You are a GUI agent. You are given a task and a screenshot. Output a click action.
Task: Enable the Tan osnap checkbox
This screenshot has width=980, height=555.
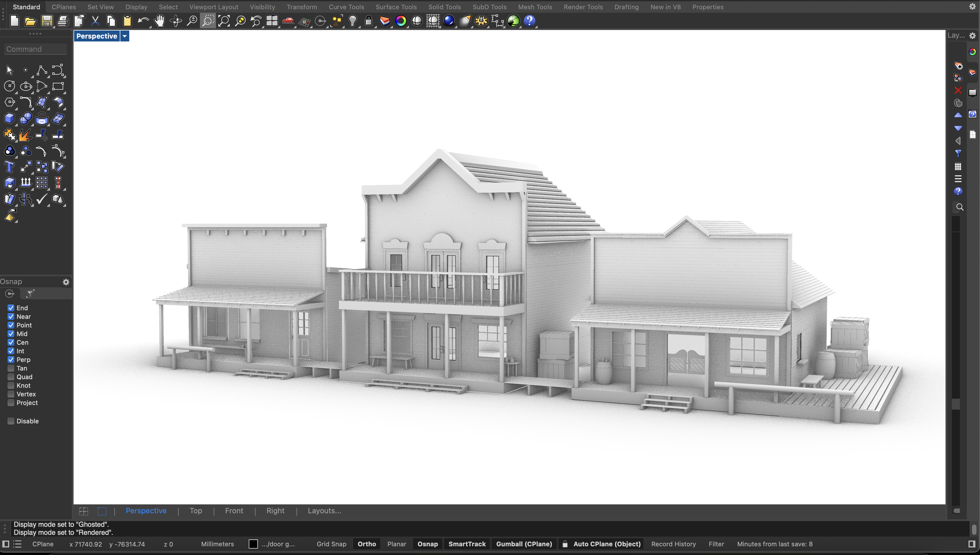click(11, 368)
